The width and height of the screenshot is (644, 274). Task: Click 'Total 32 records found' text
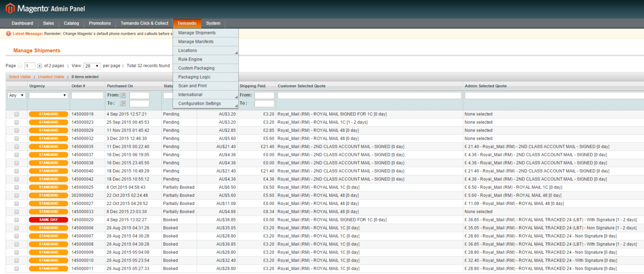coord(148,66)
